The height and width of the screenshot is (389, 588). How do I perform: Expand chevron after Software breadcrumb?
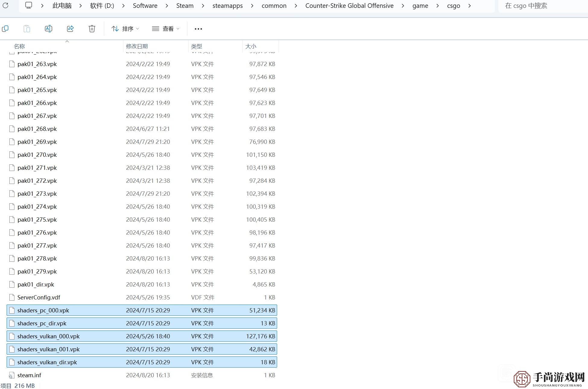click(167, 6)
